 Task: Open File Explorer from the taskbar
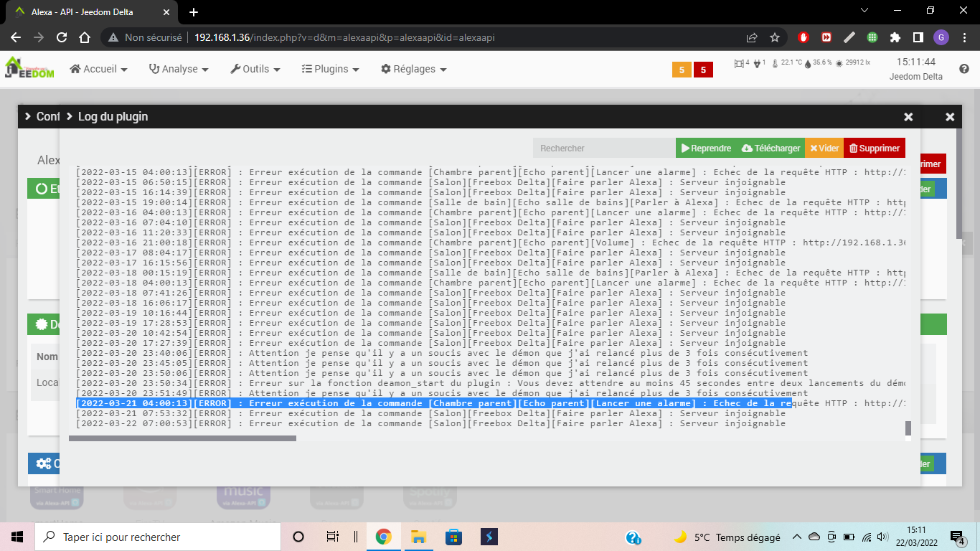tap(419, 537)
